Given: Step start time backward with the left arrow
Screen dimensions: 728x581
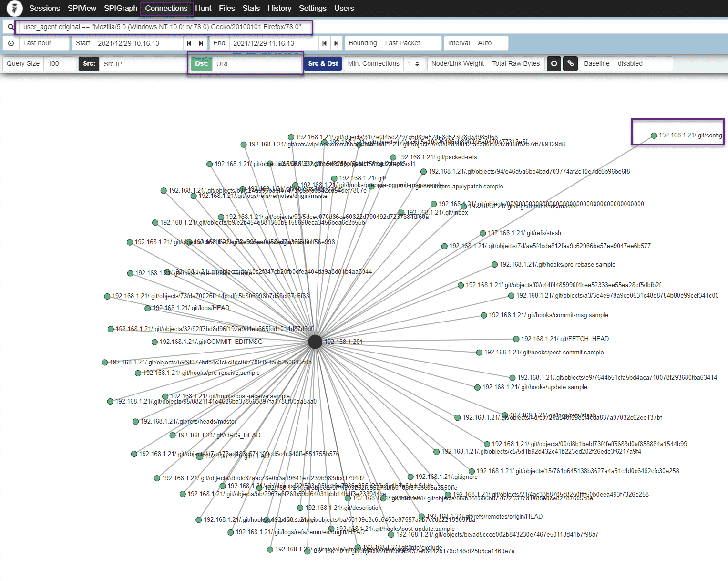Looking at the screenshot, I should pos(189,43).
